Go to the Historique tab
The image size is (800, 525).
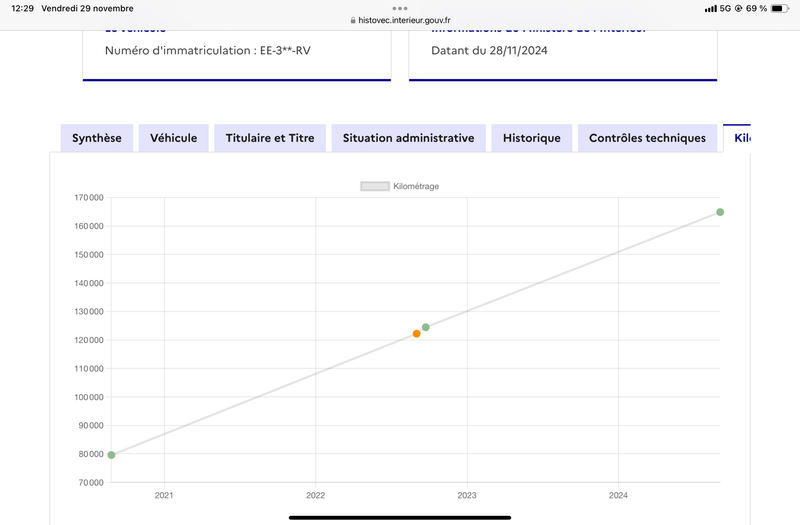pos(532,138)
